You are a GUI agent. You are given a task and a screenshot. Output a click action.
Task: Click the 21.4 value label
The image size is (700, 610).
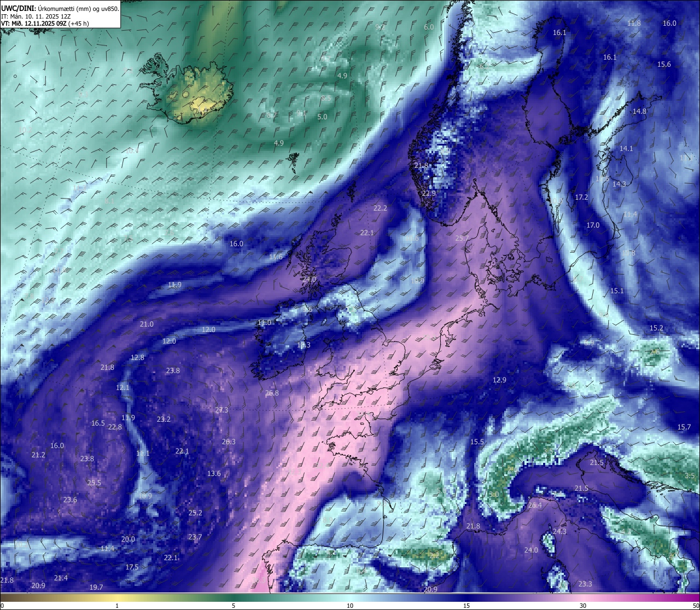coord(61,578)
